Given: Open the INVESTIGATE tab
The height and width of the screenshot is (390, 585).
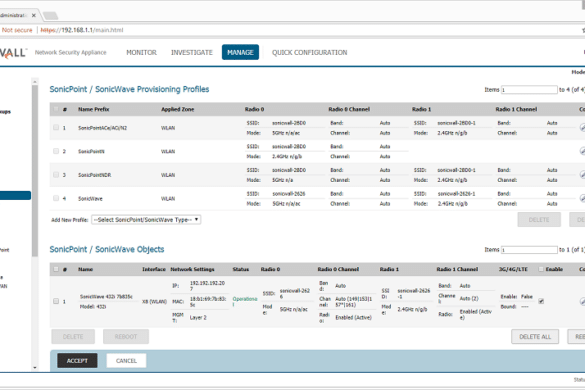Looking at the screenshot, I should click(x=192, y=53).
